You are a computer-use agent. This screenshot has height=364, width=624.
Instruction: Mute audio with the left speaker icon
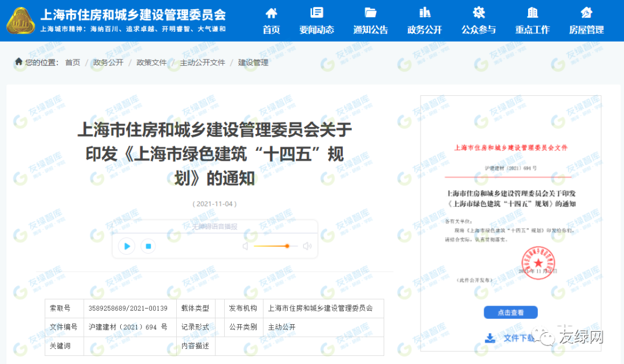click(245, 246)
